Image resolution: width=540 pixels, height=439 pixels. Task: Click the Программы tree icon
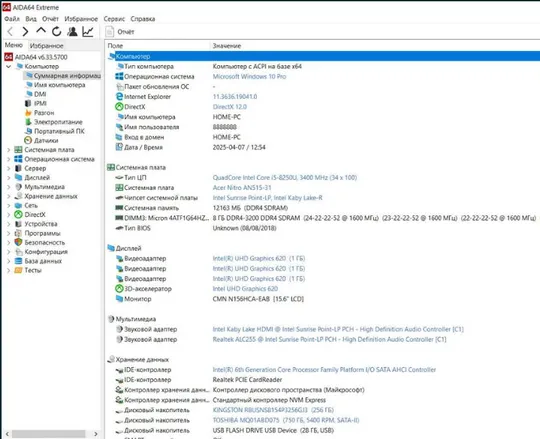pyautogui.click(x=19, y=233)
